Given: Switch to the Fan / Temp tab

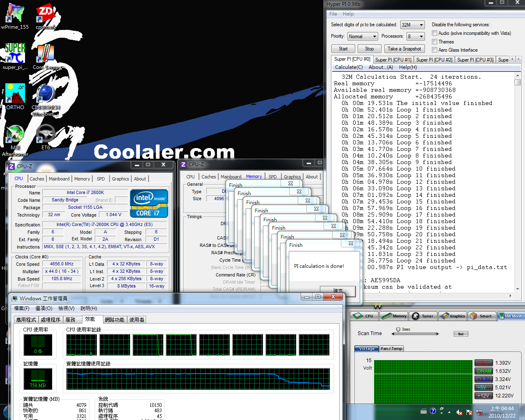Looking at the screenshot, I should point(391,349).
